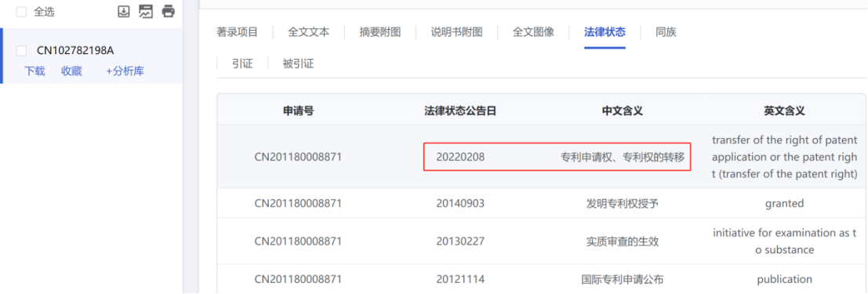Click application number in the 20220208 row
The image size is (868, 294).
(x=298, y=158)
